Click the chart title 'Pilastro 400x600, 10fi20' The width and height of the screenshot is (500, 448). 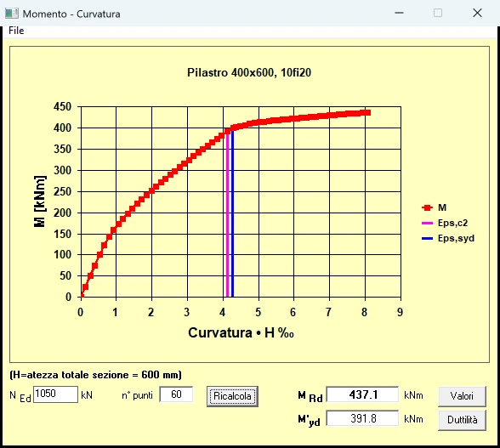pyautogui.click(x=249, y=73)
